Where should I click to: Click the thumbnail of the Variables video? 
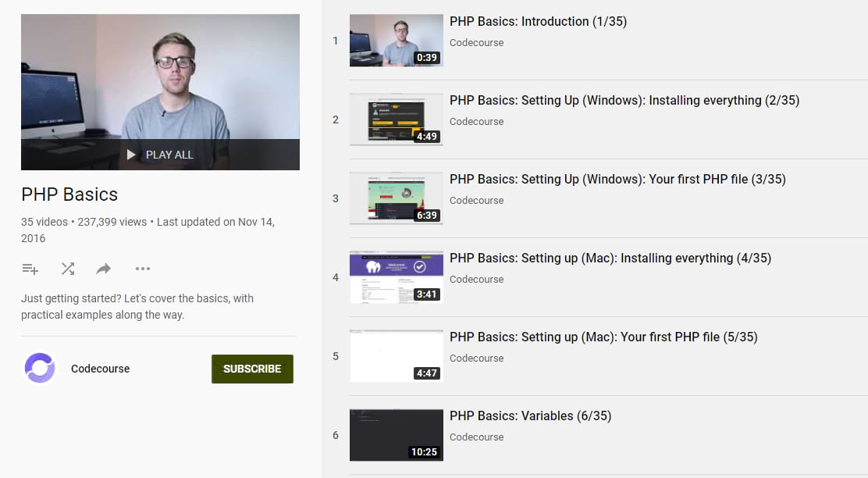click(396, 434)
